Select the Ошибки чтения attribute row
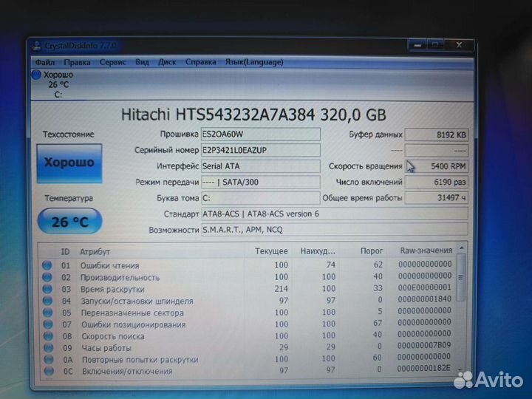This screenshot has height=399, width=532. (x=248, y=265)
